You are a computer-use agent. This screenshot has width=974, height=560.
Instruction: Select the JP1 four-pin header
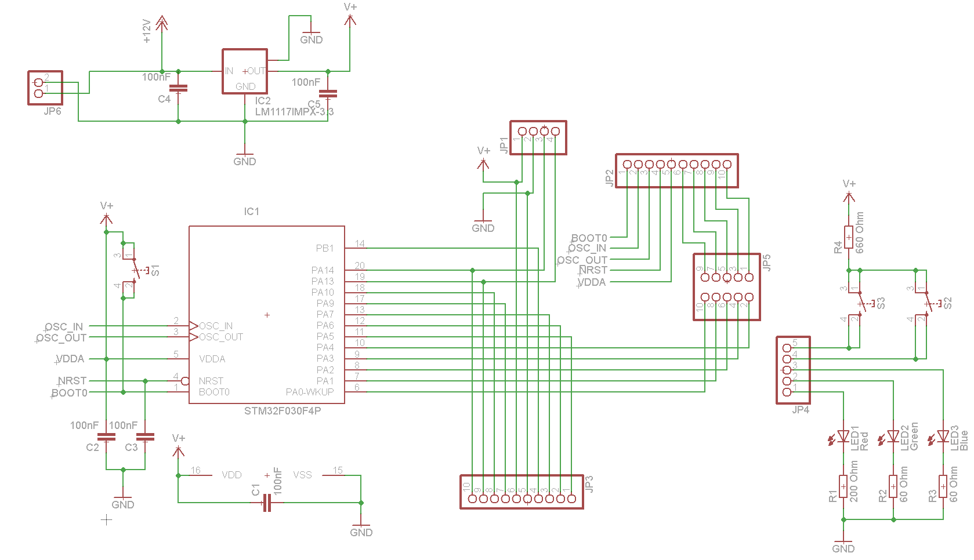pyautogui.click(x=538, y=137)
